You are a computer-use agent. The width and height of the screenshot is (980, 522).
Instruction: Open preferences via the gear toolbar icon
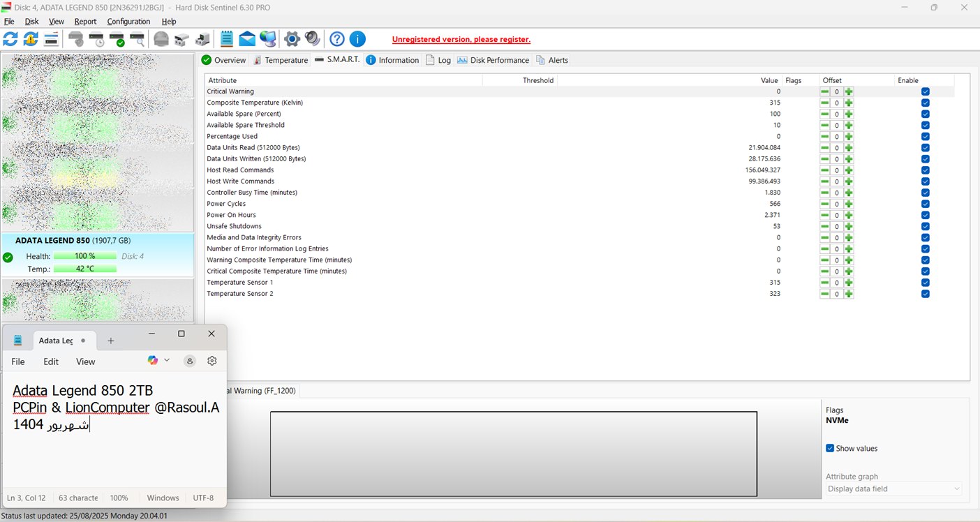[292, 39]
